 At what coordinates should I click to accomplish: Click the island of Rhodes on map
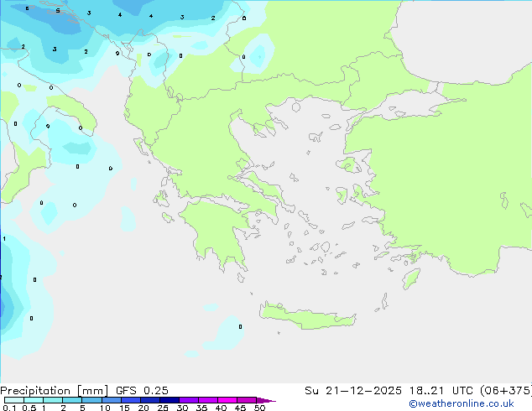pos(411,278)
